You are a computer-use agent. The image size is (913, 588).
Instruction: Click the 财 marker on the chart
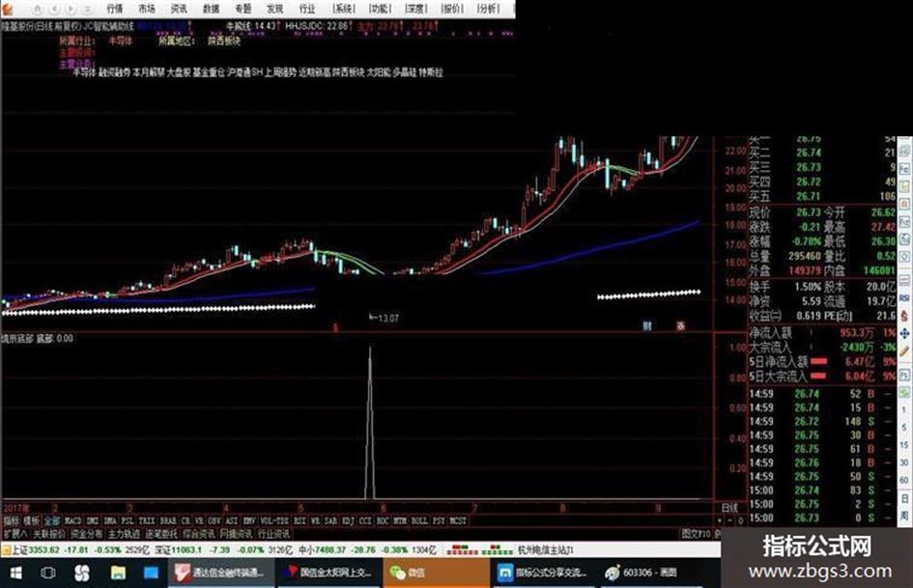[647, 326]
